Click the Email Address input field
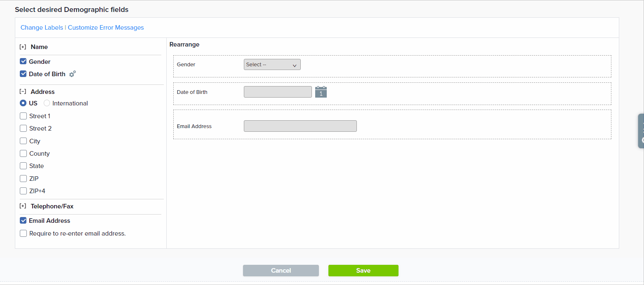 (x=300, y=126)
